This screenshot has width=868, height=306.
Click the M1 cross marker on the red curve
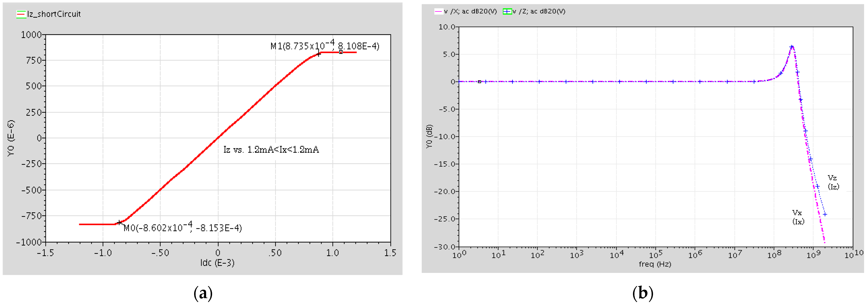pos(318,54)
